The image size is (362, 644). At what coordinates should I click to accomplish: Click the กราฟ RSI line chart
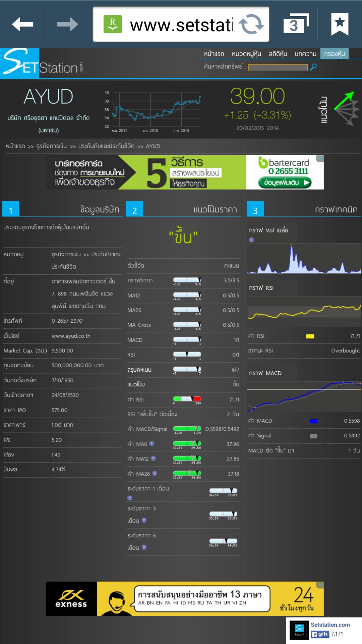pyautogui.click(x=304, y=312)
